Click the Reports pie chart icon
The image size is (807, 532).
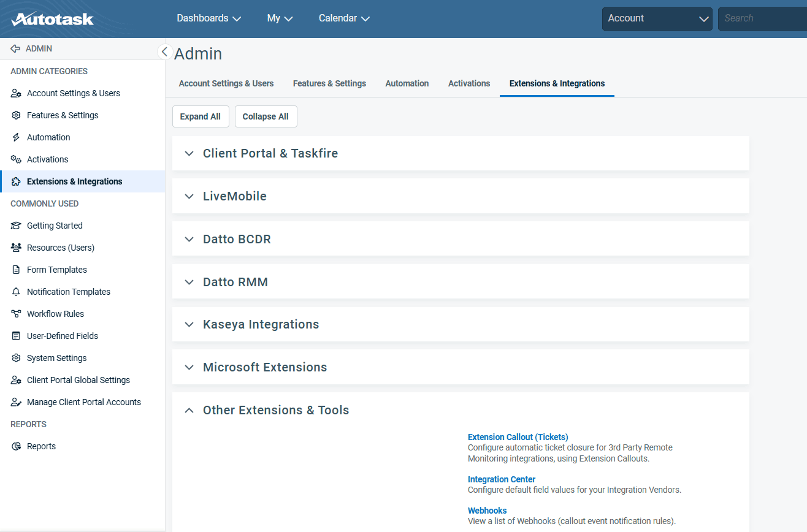[16, 446]
